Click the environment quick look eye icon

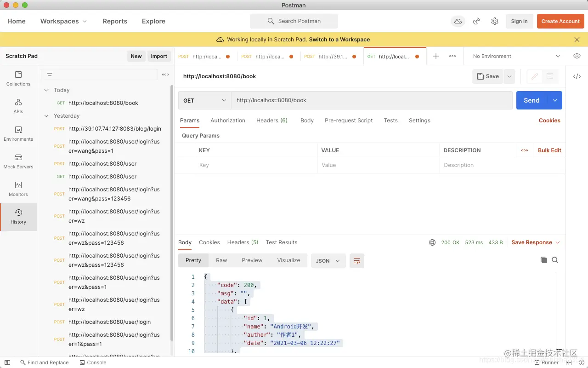pyautogui.click(x=577, y=56)
